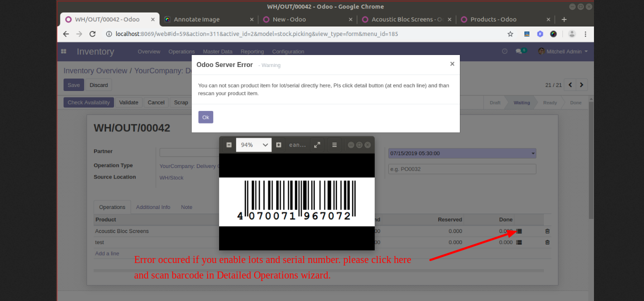
Task: Delete the test product line
Action: (547, 242)
